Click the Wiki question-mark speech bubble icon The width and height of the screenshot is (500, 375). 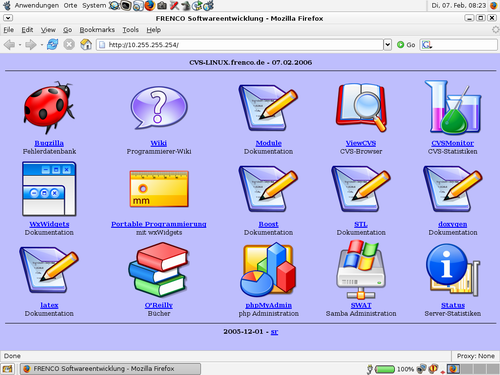[159, 107]
